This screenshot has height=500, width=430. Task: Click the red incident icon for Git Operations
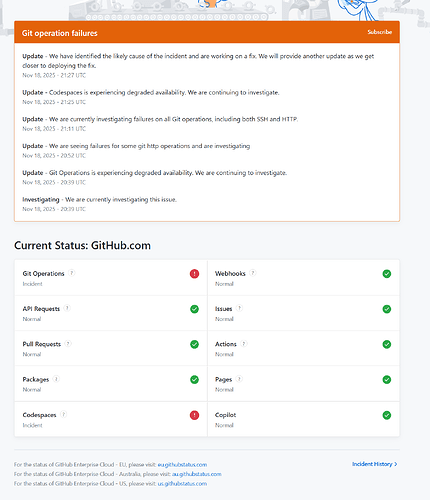pos(194,274)
